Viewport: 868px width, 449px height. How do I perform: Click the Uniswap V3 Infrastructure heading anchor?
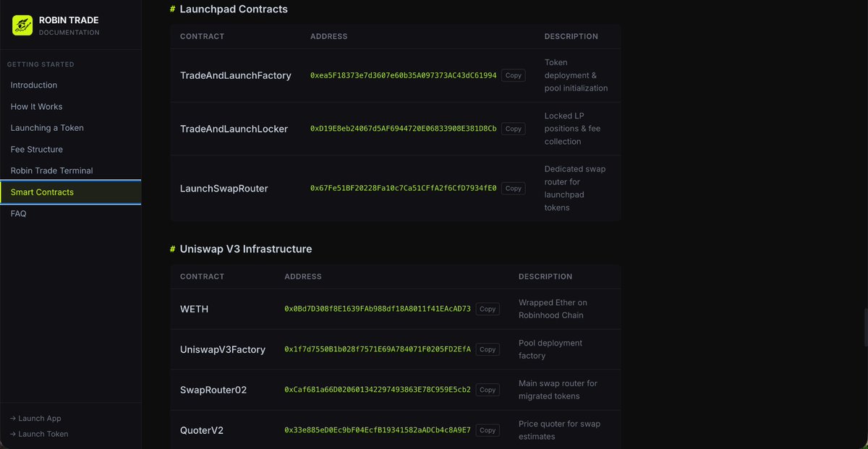(173, 249)
